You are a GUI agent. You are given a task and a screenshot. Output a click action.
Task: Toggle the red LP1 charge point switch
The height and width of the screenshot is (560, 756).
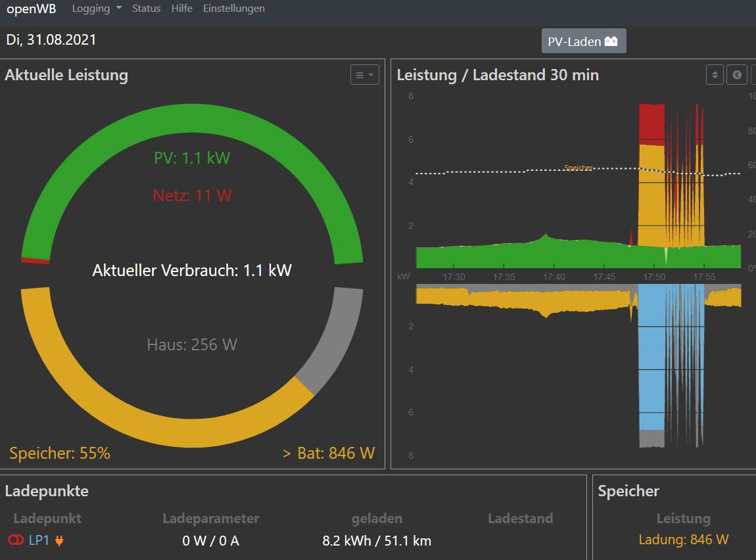(x=16, y=540)
